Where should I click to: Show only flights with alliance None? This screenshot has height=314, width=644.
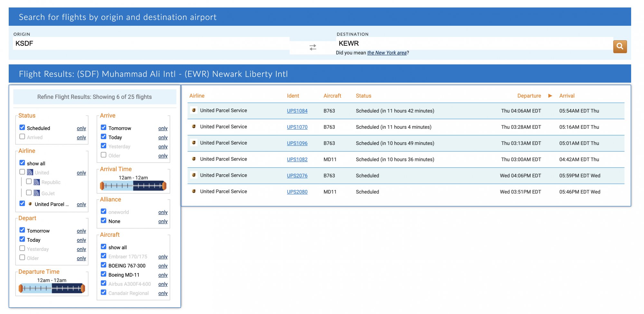163,221
